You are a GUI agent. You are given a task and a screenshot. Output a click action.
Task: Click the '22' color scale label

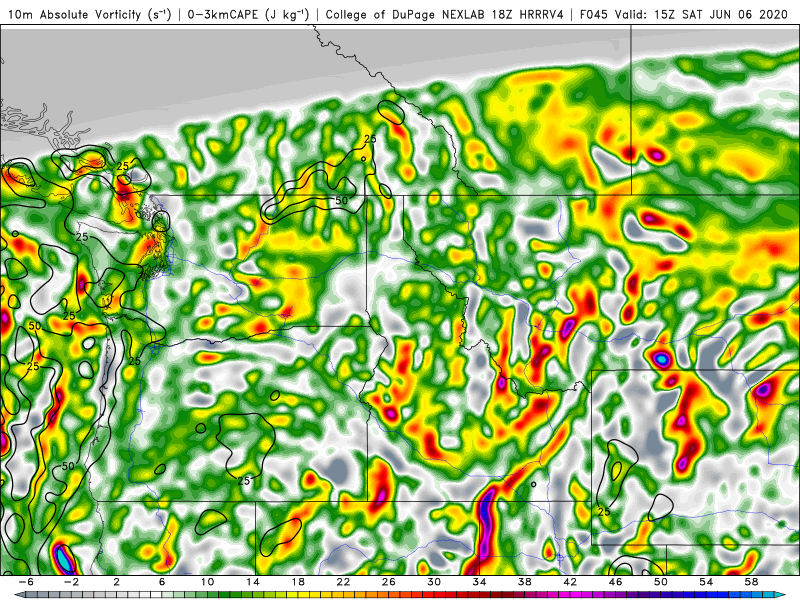point(343,582)
